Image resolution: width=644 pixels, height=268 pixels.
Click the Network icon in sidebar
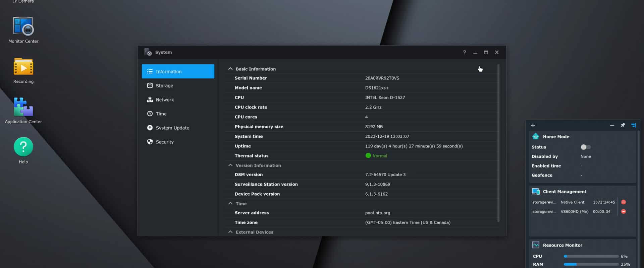tap(150, 99)
